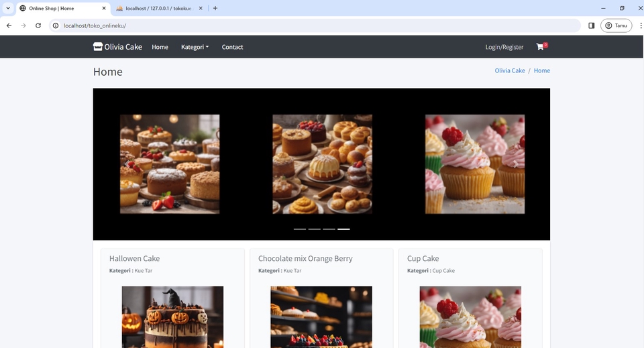Show previous carousel slide arrow
644x348 pixels.
coord(125,164)
